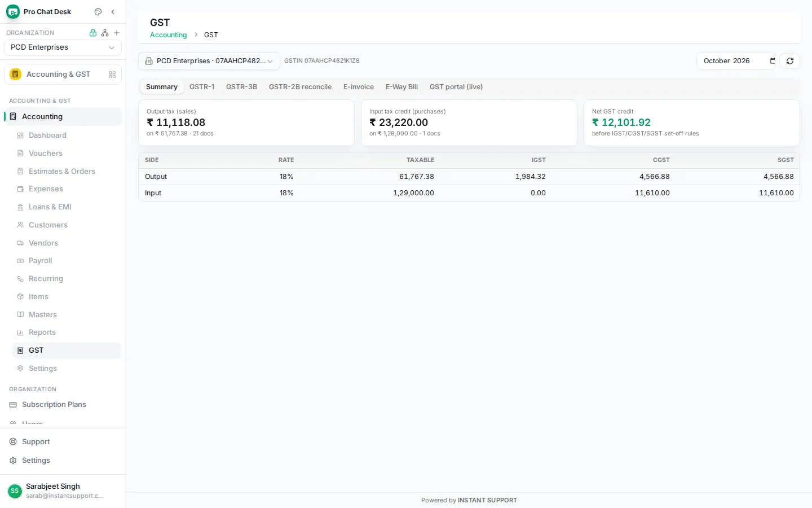Screen dimensions: 812x508
Task: Click the Dashboard icon in the sidebar
Action: [x=20, y=135]
